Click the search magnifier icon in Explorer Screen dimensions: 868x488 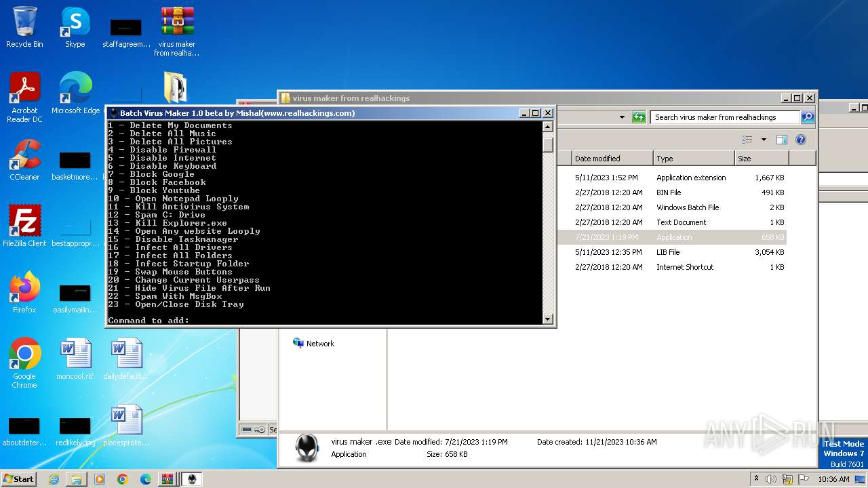[807, 117]
